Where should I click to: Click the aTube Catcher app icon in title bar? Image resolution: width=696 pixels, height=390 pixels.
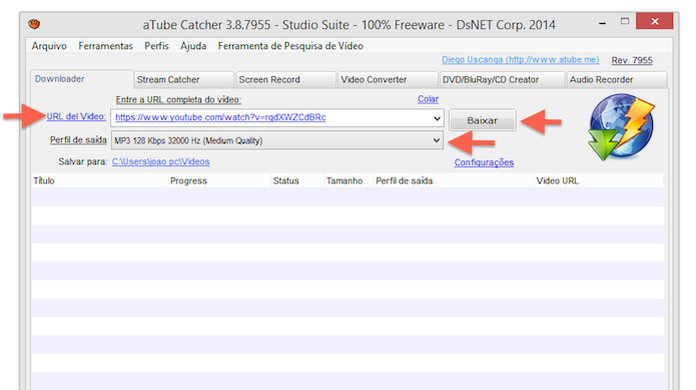pyautogui.click(x=34, y=24)
